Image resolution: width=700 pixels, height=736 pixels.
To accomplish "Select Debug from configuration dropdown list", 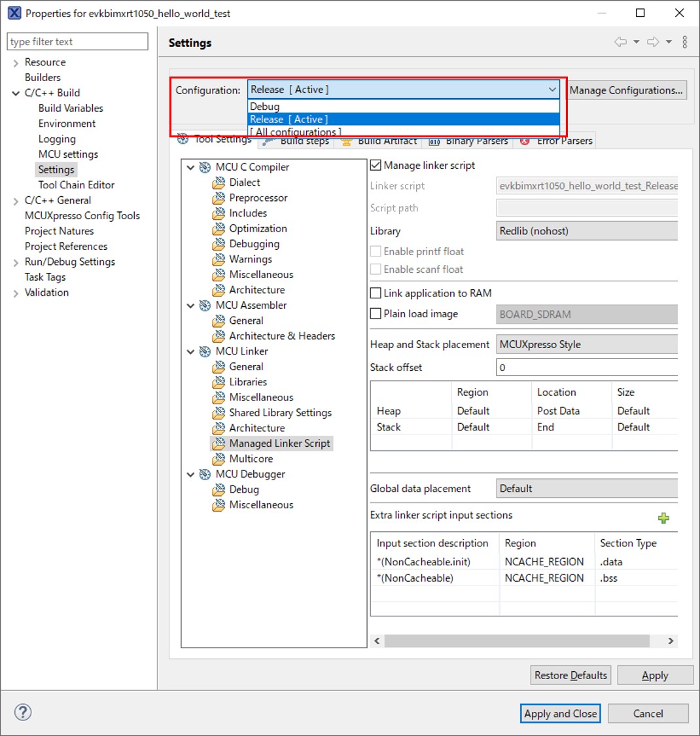I will (265, 107).
